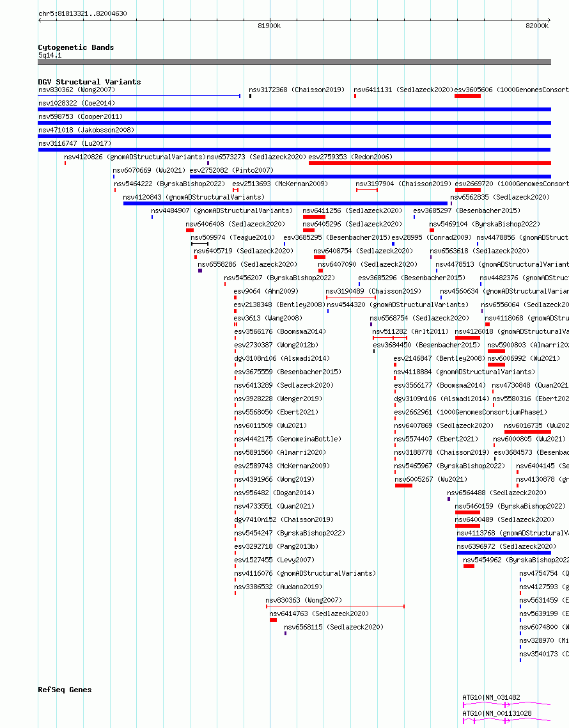The height and width of the screenshot is (728, 569).
Task: Open nsv6406408 (Sedlazeck2020) label
Action: click(x=235, y=225)
